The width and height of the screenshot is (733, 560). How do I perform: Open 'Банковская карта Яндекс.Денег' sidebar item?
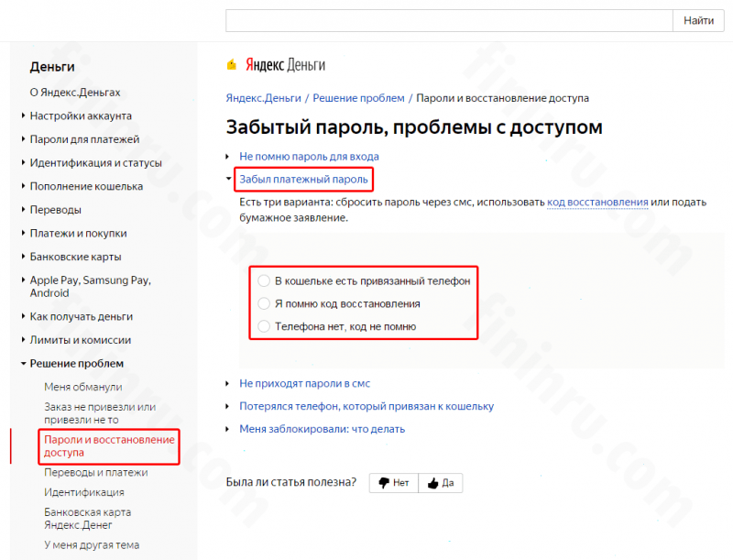(87, 519)
